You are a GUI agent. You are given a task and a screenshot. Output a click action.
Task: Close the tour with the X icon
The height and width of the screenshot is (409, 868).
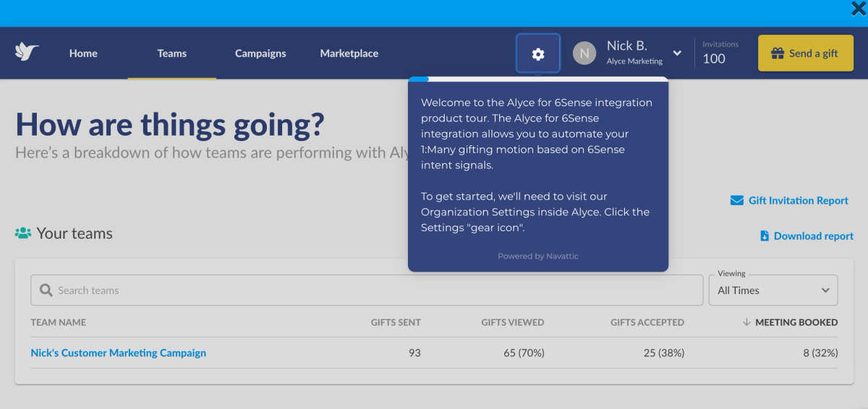pos(858,8)
